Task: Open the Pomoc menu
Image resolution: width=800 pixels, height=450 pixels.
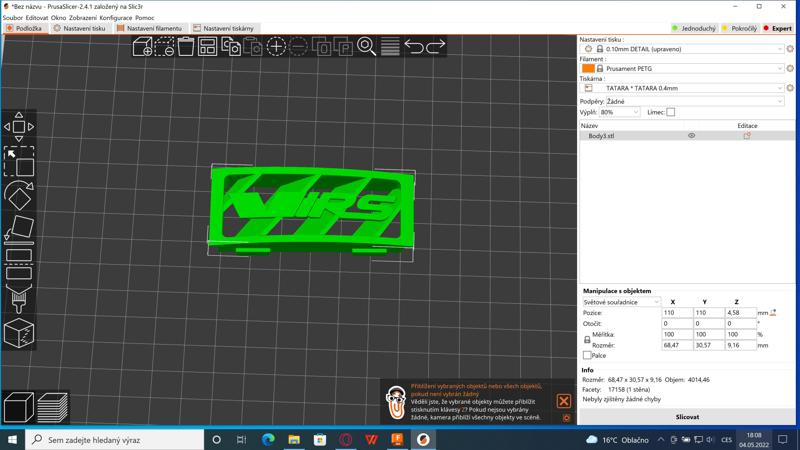Action: (x=144, y=17)
